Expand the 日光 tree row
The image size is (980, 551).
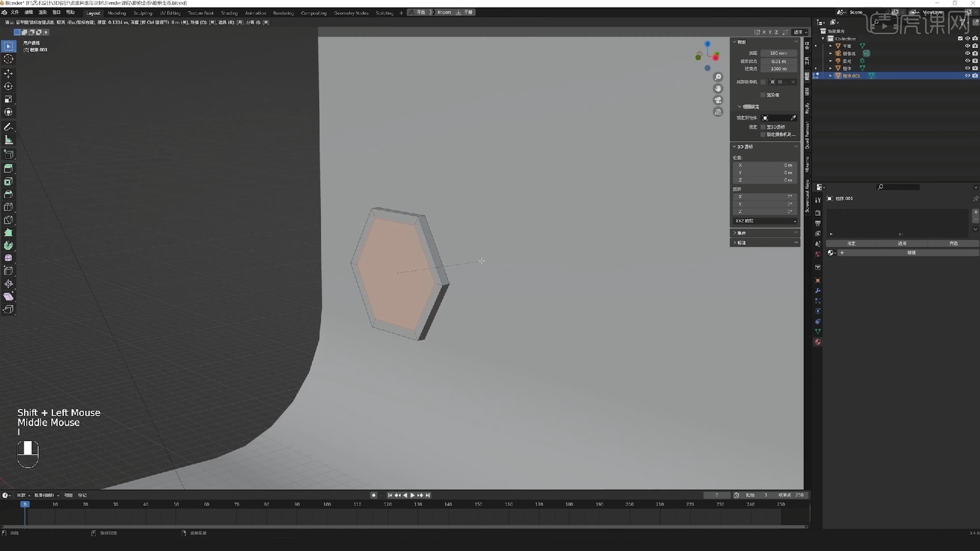(x=830, y=61)
